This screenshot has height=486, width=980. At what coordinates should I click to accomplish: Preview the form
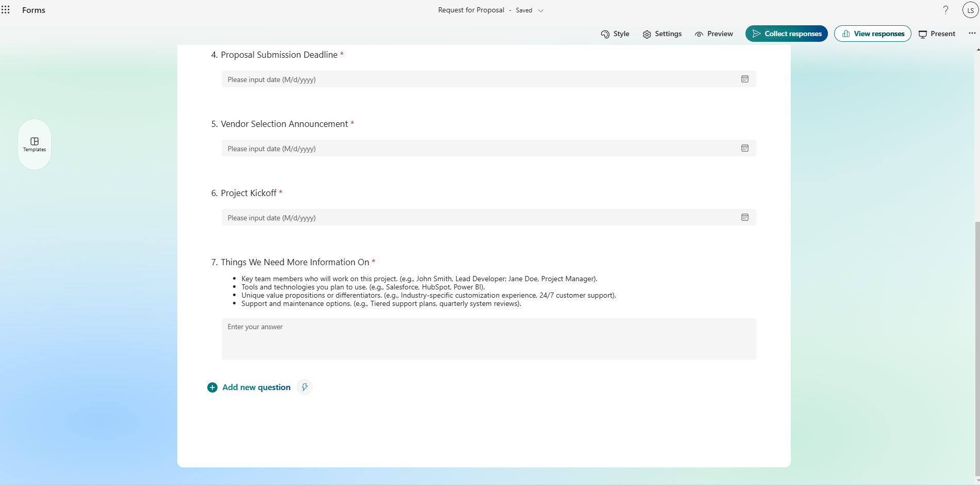click(713, 34)
